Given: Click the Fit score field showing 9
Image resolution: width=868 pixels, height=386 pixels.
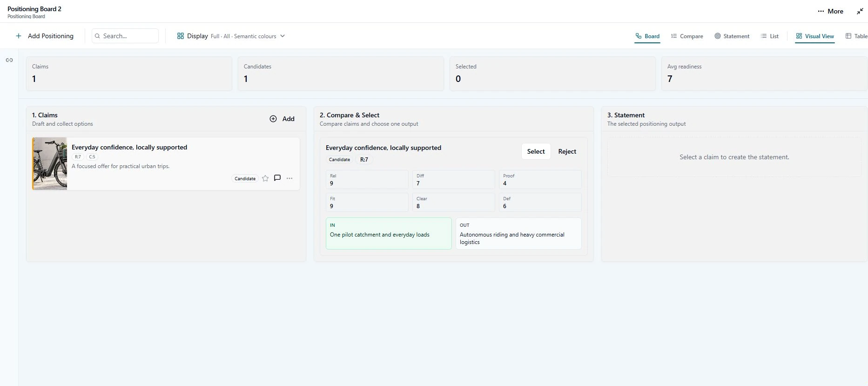Looking at the screenshot, I should pyautogui.click(x=367, y=202).
